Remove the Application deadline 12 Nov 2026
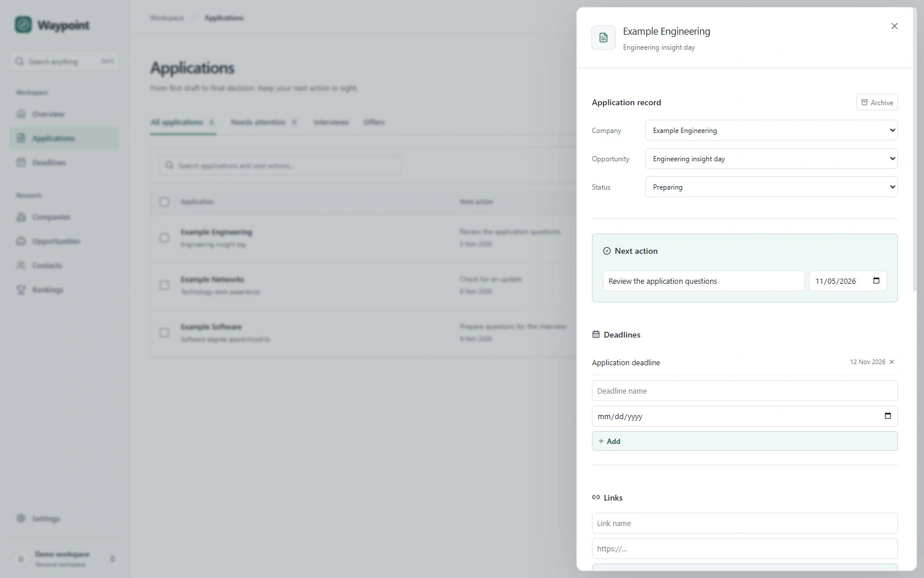924x578 pixels. (892, 362)
